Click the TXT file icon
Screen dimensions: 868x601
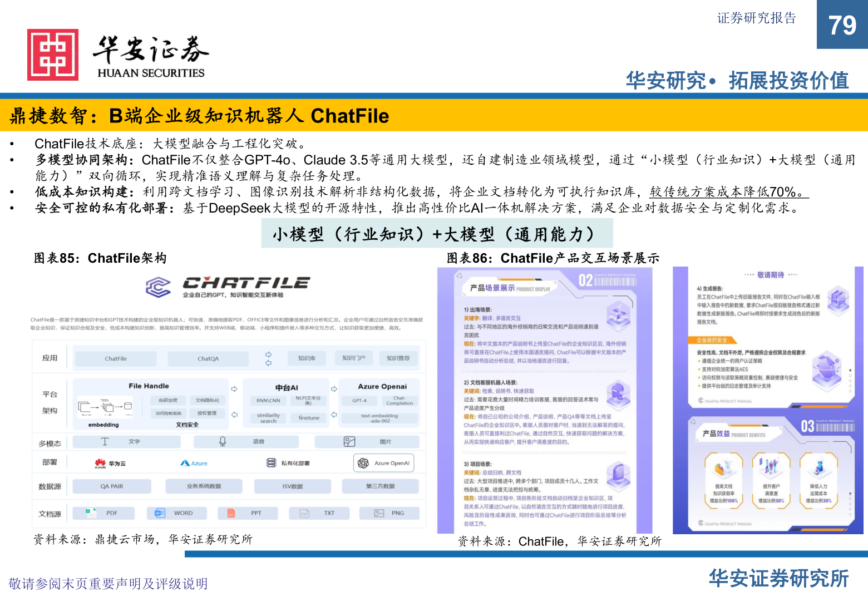[304, 513]
